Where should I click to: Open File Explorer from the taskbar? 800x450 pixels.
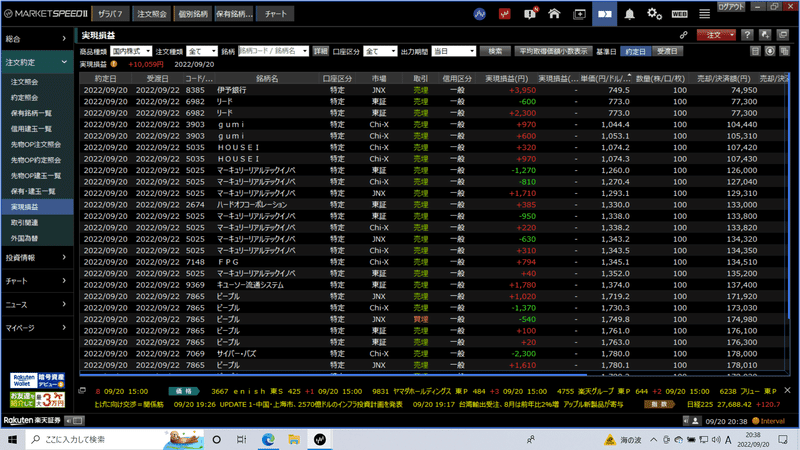click(294, 439)
